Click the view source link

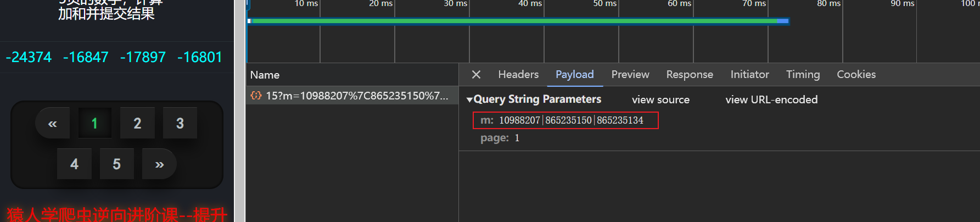click(660, 100)
